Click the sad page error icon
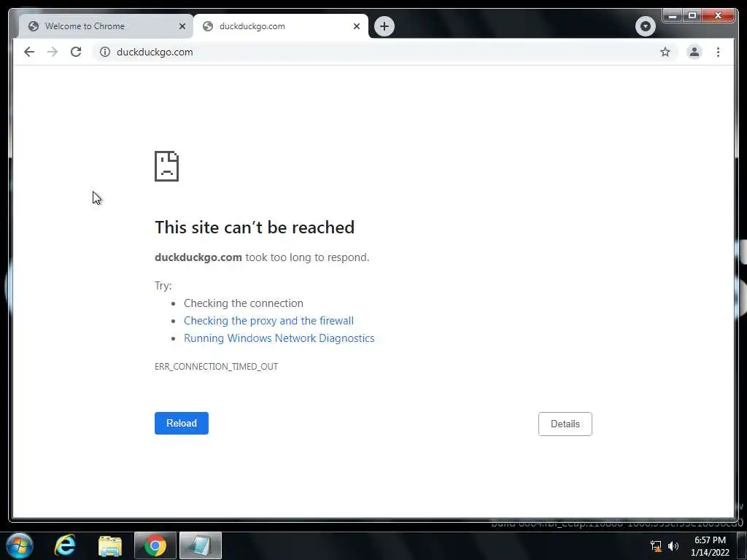 pyautogui.click(x=167, y=166)
